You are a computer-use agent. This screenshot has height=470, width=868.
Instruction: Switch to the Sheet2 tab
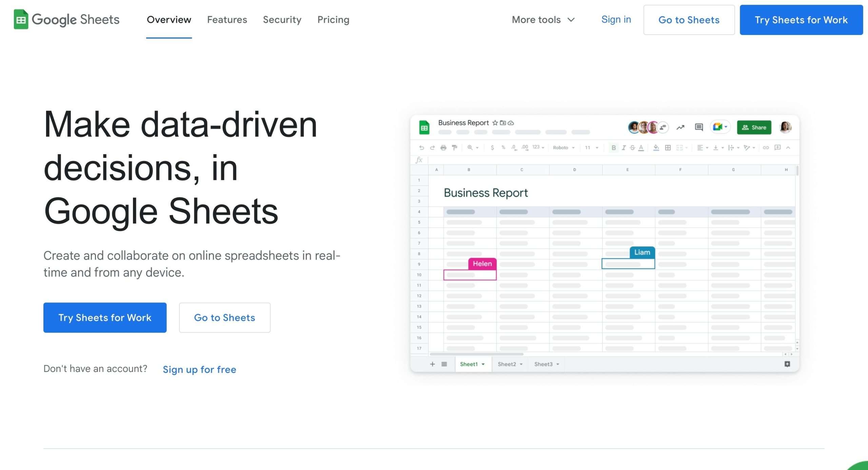click(510, 364)
